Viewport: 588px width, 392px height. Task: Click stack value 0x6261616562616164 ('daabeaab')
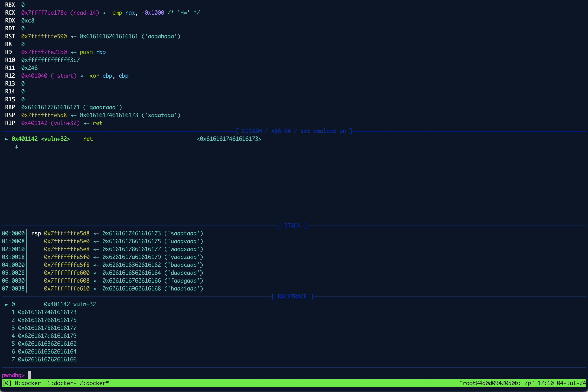click(x=153, y=273)
